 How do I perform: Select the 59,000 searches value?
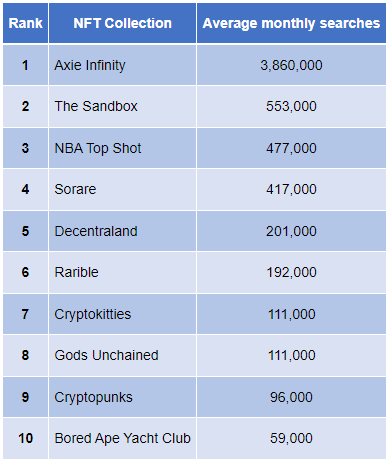coord(291,438)
